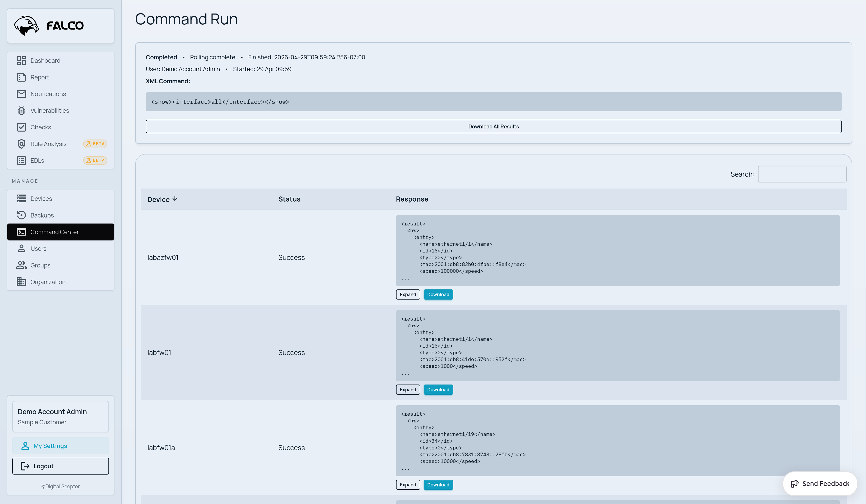Screen dimensions: 866x504
Task: Click the Send Feedback button
Action: point(820,484)
